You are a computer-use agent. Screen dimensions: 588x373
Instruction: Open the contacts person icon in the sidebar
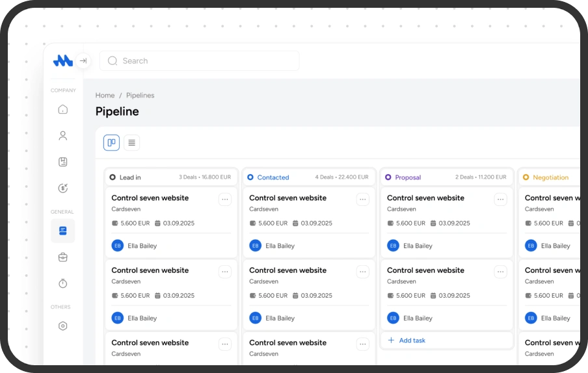(x=63, y=136)
